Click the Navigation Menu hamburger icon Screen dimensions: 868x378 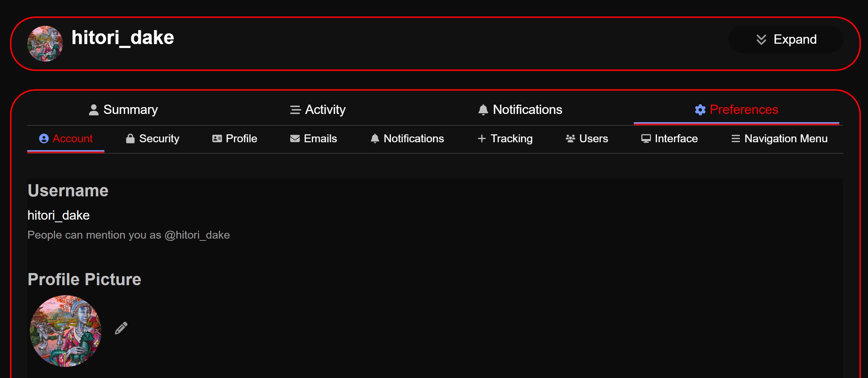[736, 139]
